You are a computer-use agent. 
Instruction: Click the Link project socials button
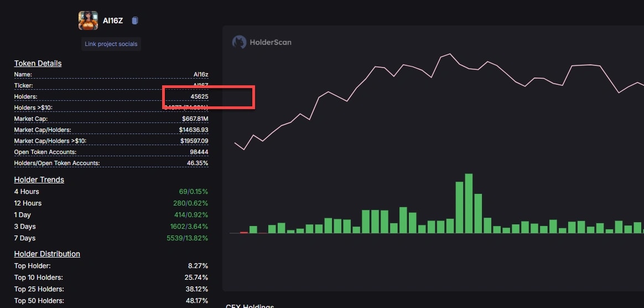(x=111, y=44)
